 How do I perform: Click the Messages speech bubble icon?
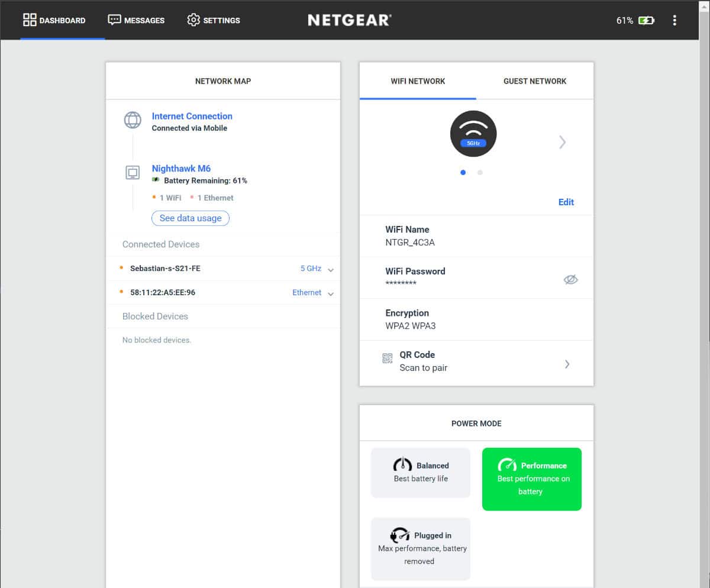(x=114, y=20)
